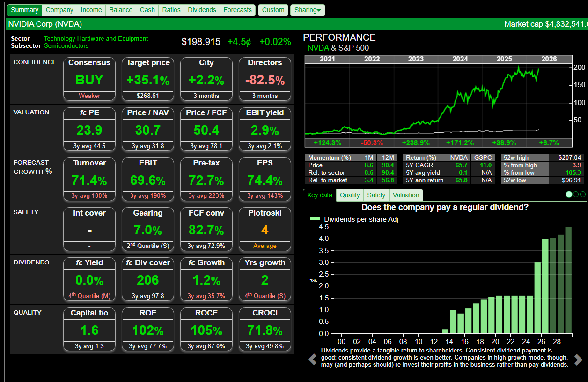Select the second pagination dot
Viewport: 588px width, 382px height.
pyautogui.click(x=576, y=195)
